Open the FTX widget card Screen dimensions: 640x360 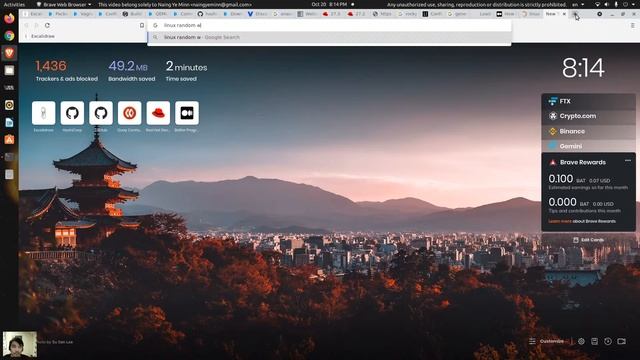click(x=588, y=101)
